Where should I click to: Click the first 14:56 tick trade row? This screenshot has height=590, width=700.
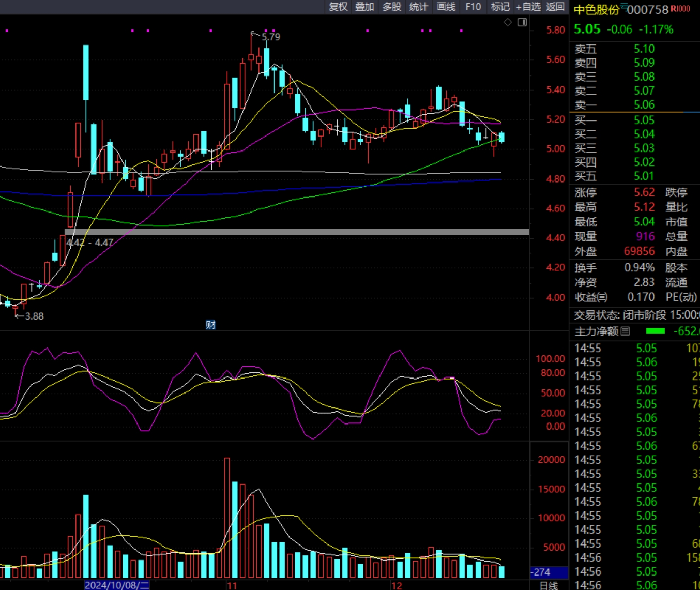[x=634, y=557]
